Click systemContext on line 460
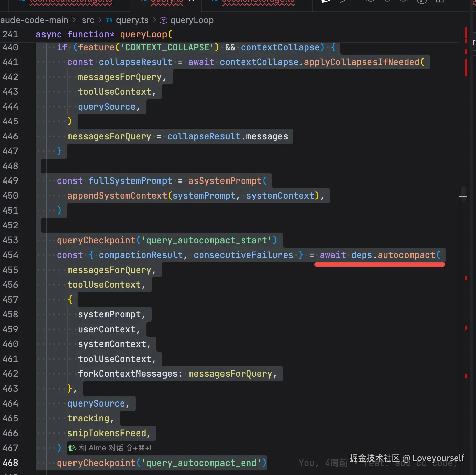The height and width of the screenshot is (475, 476). pyautogui.click(x=112, y=344)
